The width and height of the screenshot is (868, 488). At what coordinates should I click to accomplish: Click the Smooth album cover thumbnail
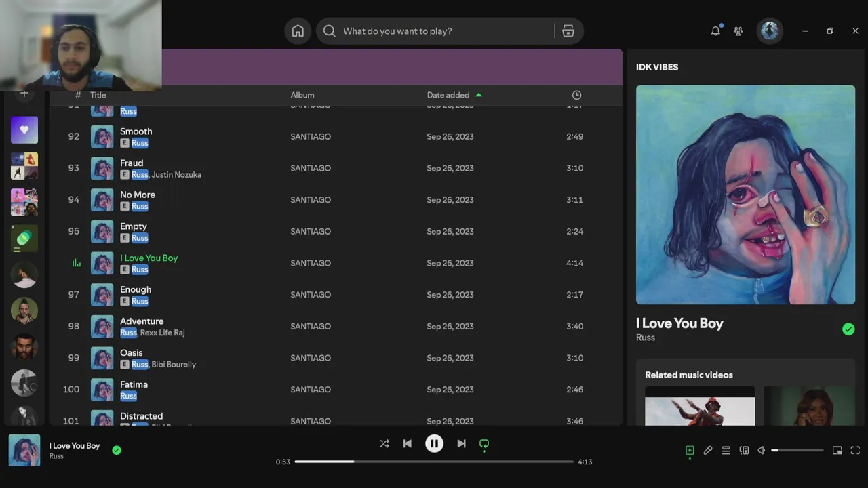tap(102, 136)
